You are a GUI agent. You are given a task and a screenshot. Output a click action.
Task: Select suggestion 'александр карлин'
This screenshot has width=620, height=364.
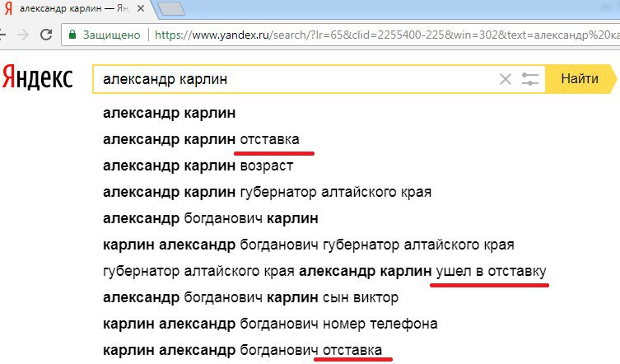coord(170,113)
